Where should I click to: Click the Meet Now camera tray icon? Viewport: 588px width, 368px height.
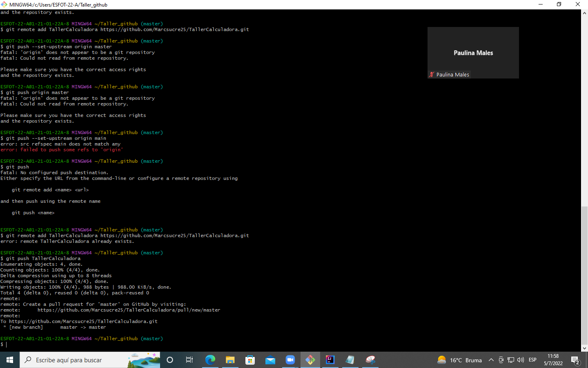(501, 360)
